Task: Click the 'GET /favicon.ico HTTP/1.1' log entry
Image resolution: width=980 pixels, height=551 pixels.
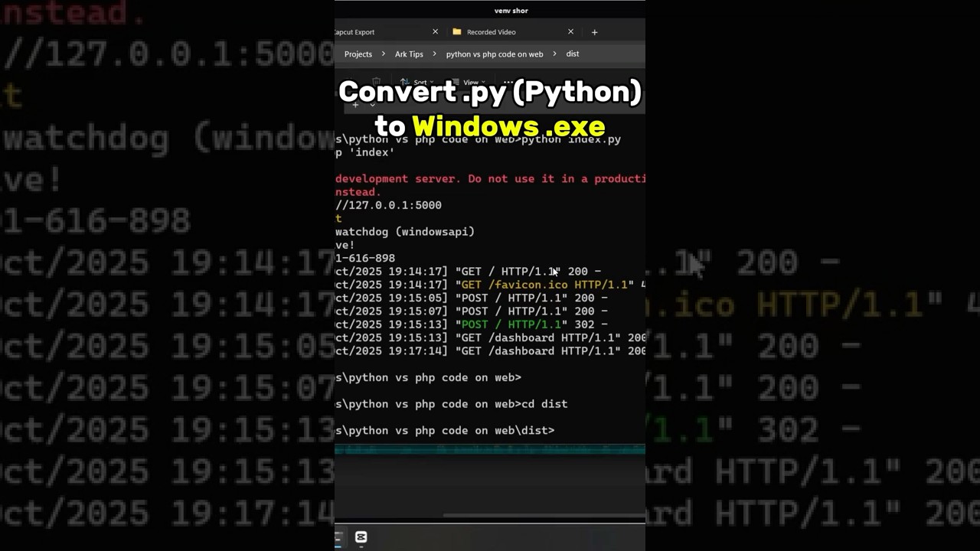Action: [490, 285]
